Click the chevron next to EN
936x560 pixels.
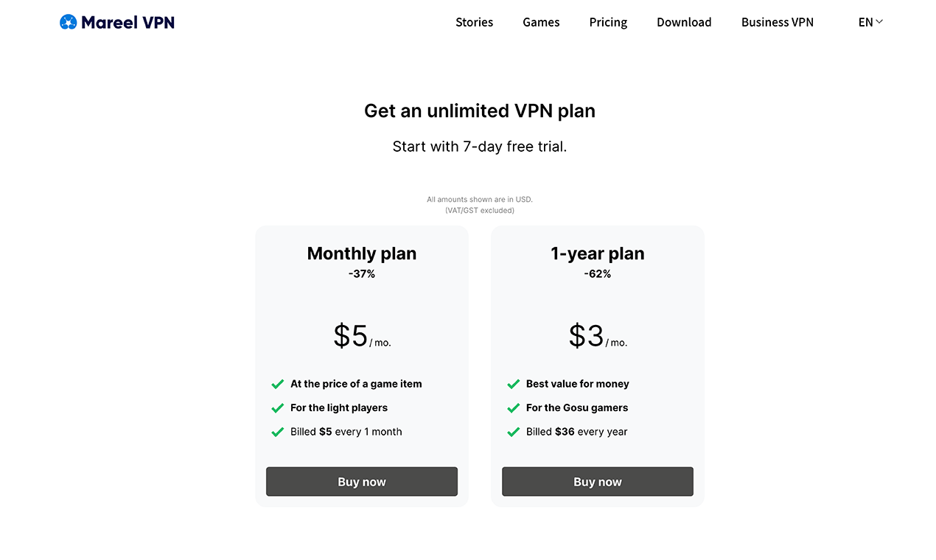(879, 22)
